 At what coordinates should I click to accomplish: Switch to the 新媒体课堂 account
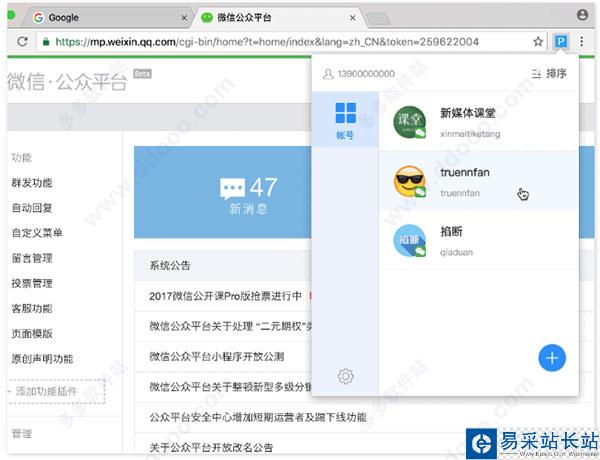[x=478, y=122]
